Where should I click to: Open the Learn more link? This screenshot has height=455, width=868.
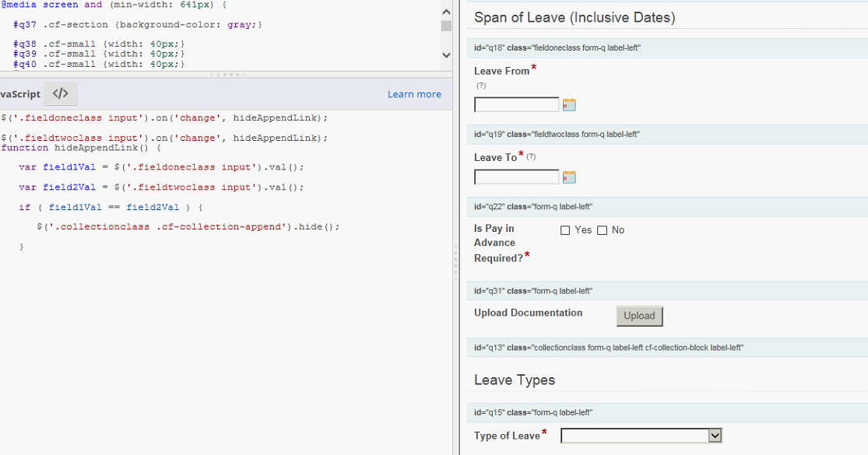click(414, 94)
